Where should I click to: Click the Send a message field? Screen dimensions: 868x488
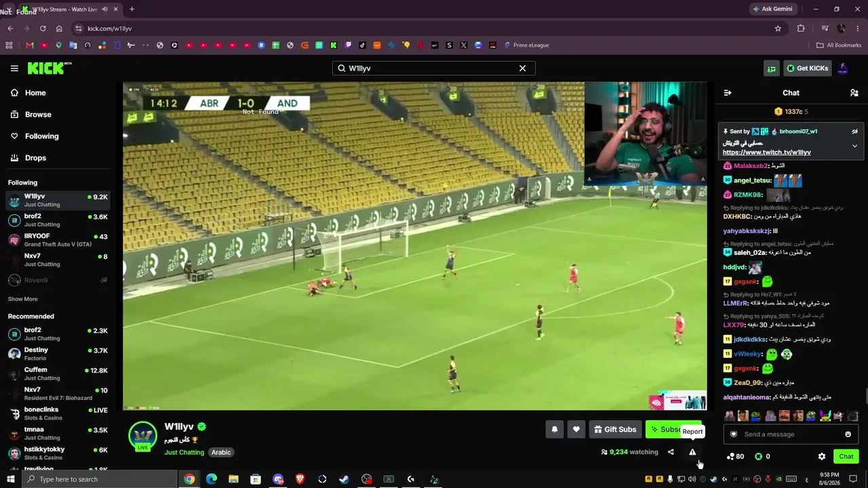(x=791, y=434)
